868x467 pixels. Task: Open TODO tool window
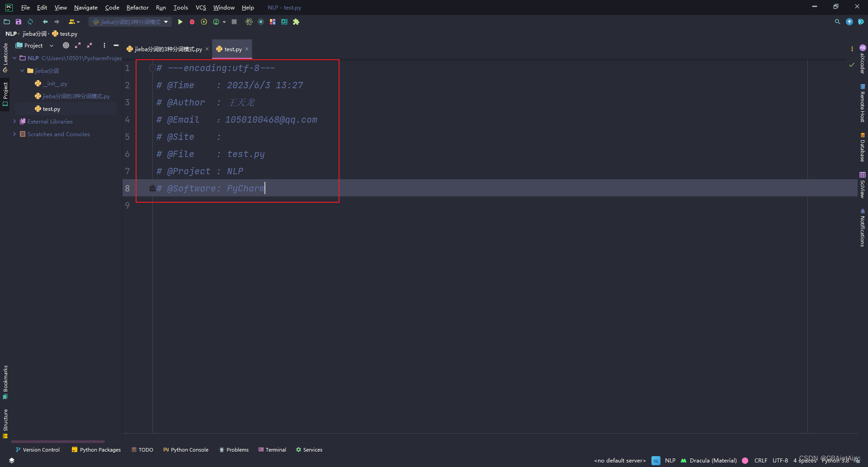(142, 449)
